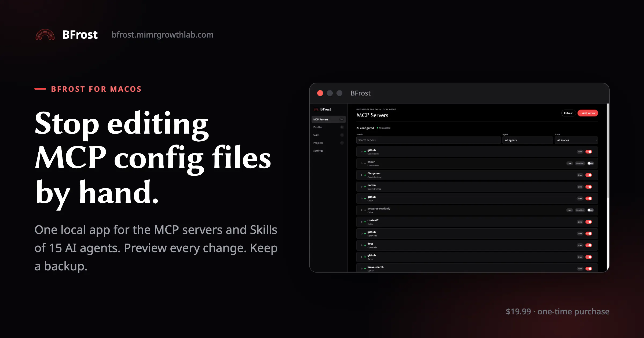Expand the docs row chevron
The image size is (644, 338).
pos(361,245)
